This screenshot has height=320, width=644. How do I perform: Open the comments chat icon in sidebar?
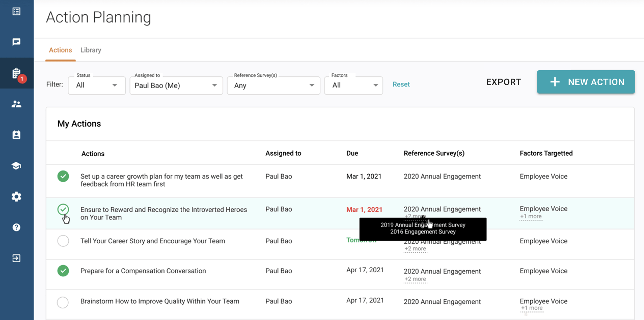(x=16, y=42)
